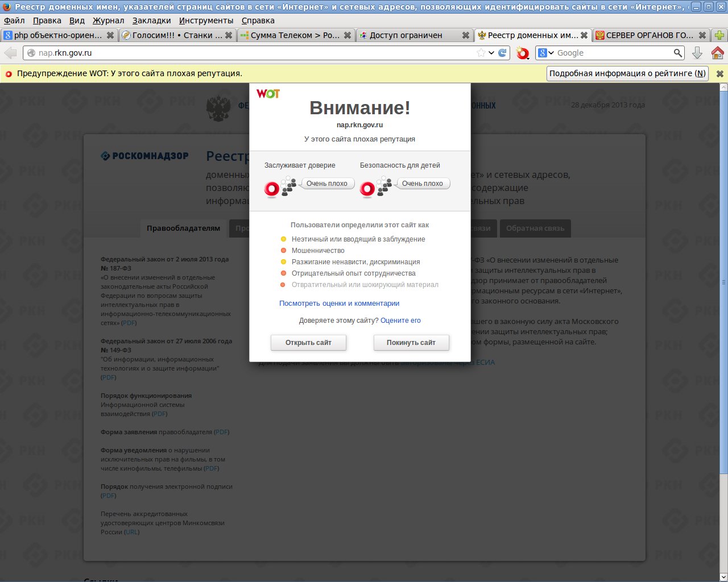
Task: Bookmark this page with the star icon
Action: 481,53
